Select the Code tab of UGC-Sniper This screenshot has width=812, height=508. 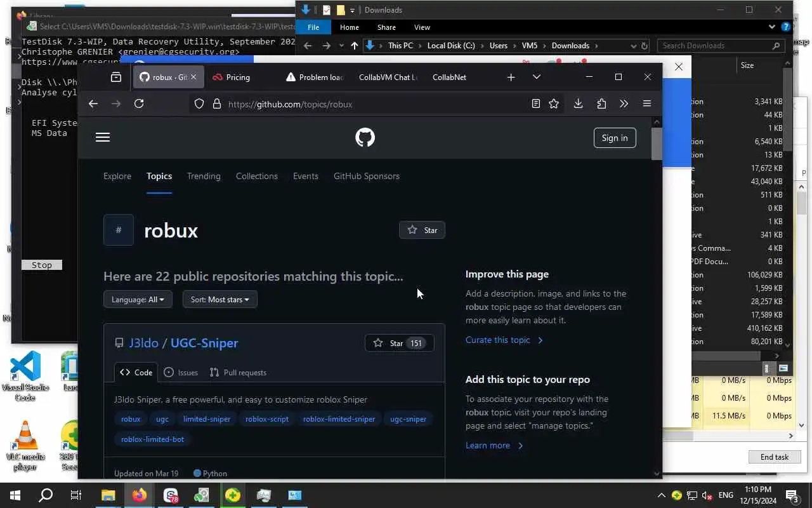(136, 372)
